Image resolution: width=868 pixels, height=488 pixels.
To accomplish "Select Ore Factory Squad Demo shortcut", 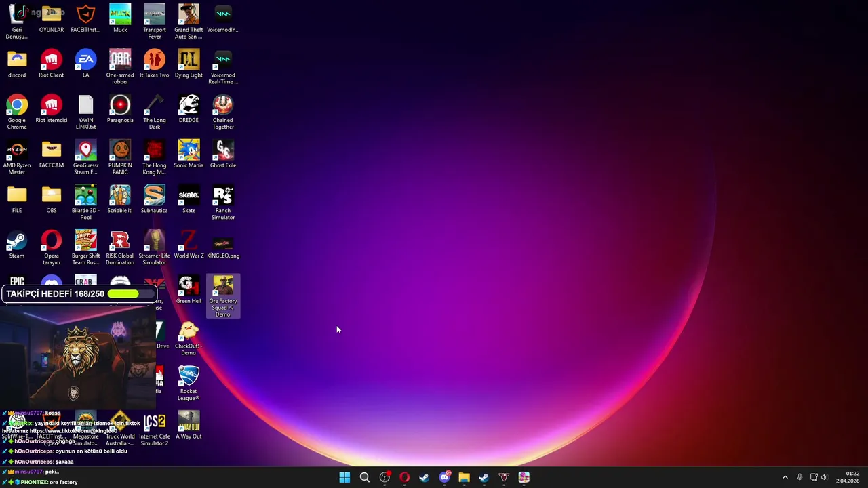I will 223,296.
